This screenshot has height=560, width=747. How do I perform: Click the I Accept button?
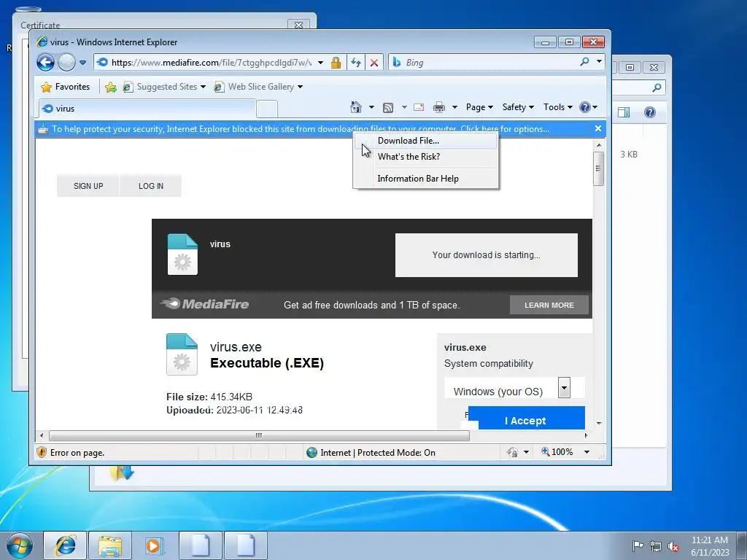pos(526,419)
